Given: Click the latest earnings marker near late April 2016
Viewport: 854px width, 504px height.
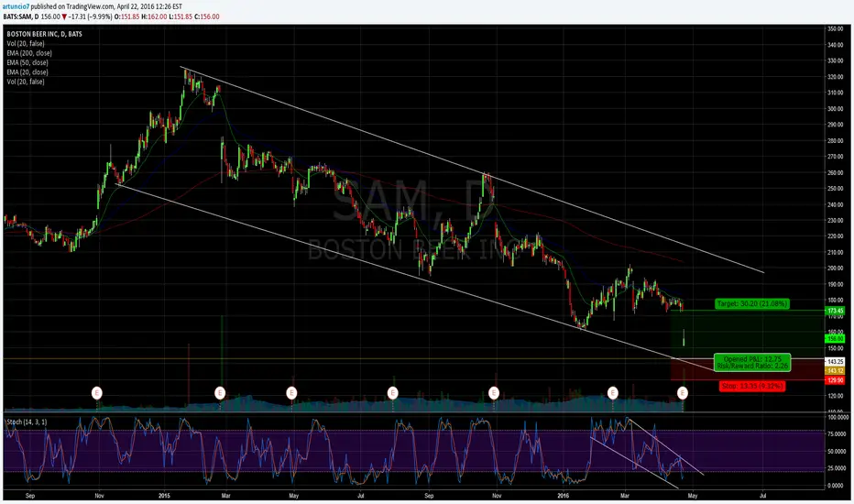Looking at the screenshot, I should click(682, 392).
